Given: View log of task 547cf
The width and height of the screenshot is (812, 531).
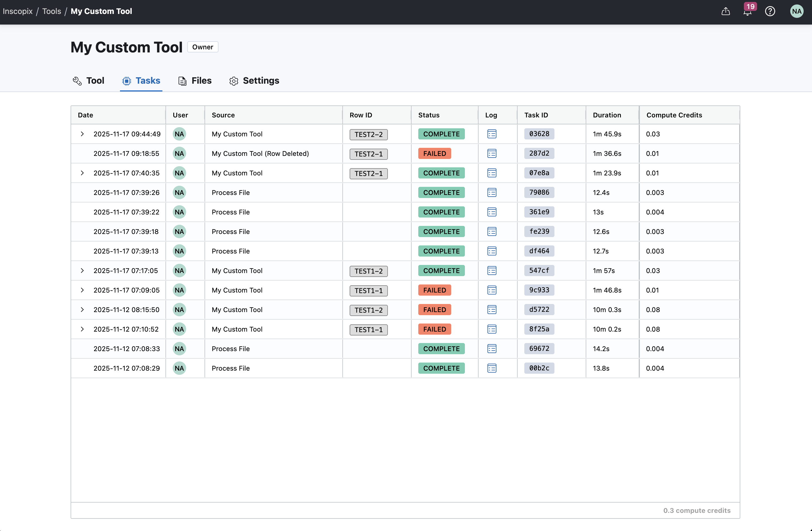Looking at the screenshot, I should click(x=492, y=271).
